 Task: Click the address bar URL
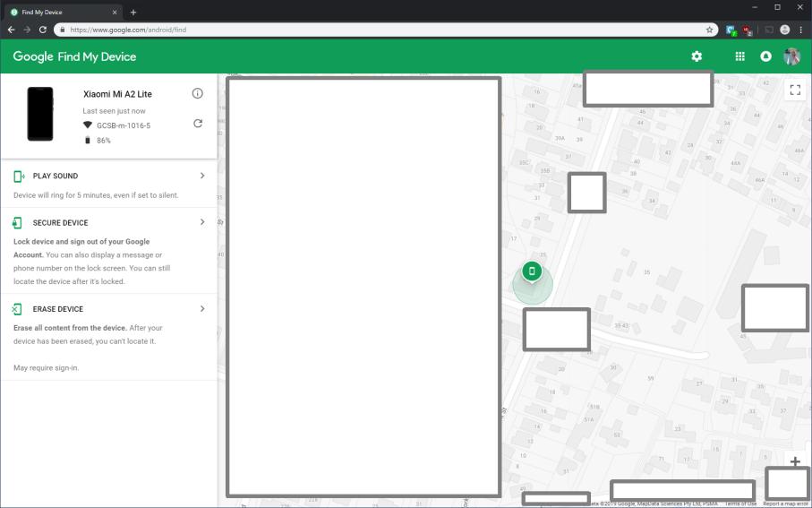[128, 30]
